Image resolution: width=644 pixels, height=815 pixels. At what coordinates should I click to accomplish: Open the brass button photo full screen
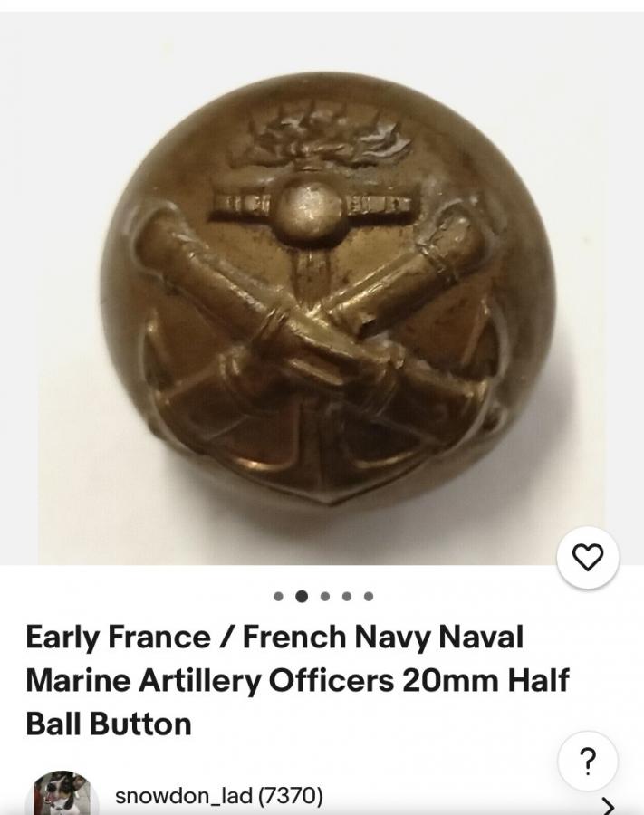coord(322,289)
